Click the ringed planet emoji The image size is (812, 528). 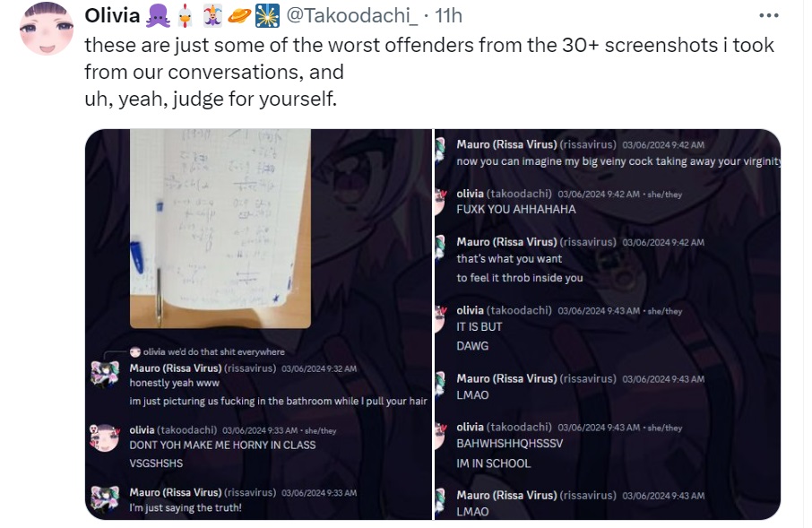pyautogui.click(x=239, y=15)
